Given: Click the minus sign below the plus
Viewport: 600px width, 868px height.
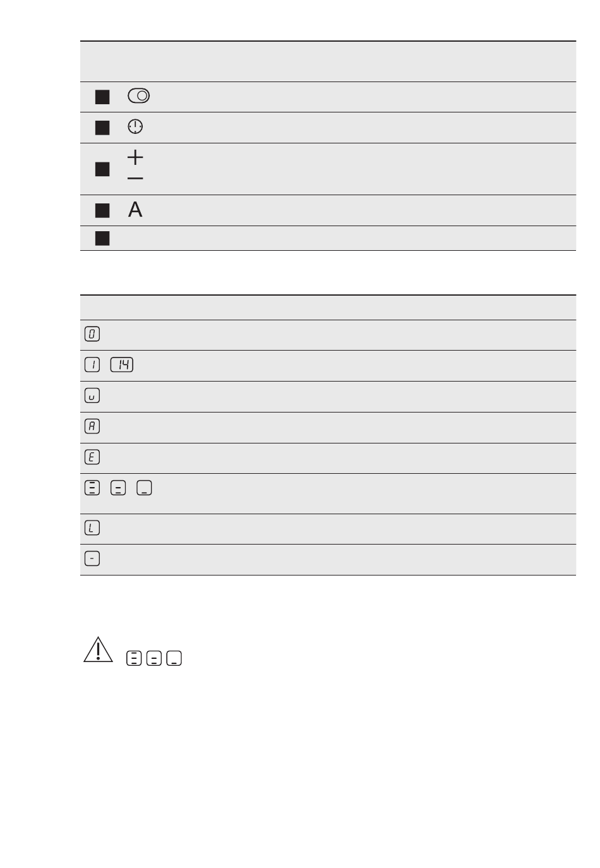Looking at the screenshot, I should [135, 179].
